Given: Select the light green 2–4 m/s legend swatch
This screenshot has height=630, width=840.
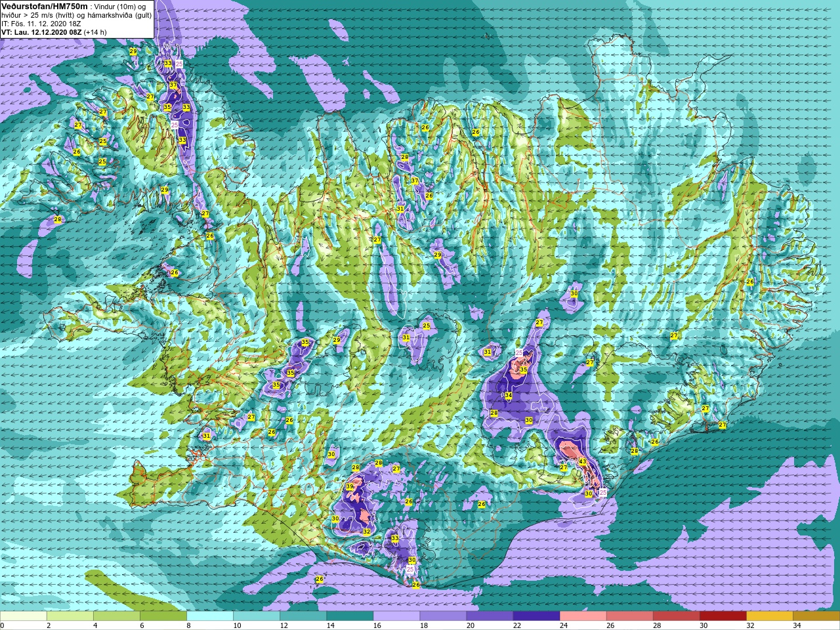Looking at the screenshot, I should pyautogui.click(x=70, y=616).
